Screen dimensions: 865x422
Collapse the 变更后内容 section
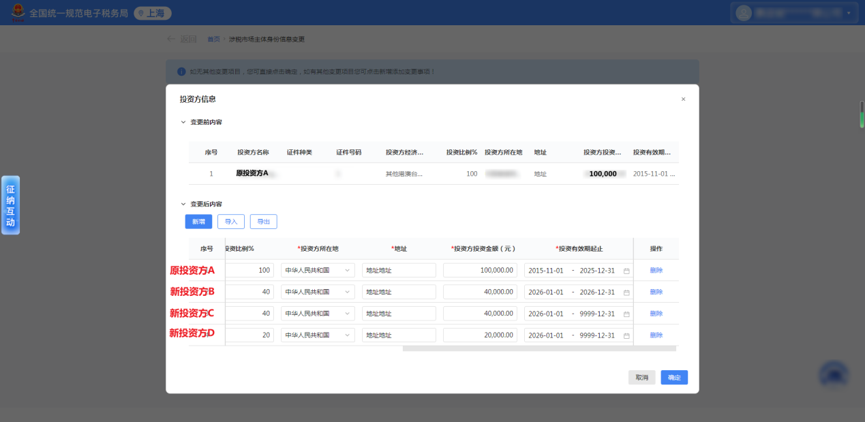click(183, 204)
